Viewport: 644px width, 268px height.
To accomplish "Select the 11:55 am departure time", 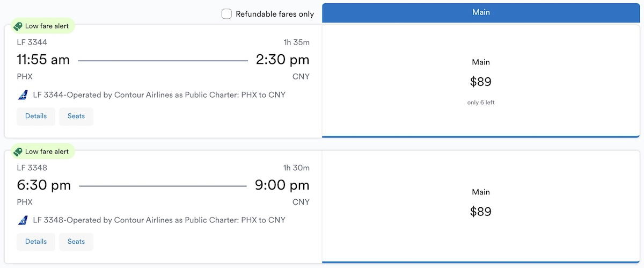I will point(43,60).
